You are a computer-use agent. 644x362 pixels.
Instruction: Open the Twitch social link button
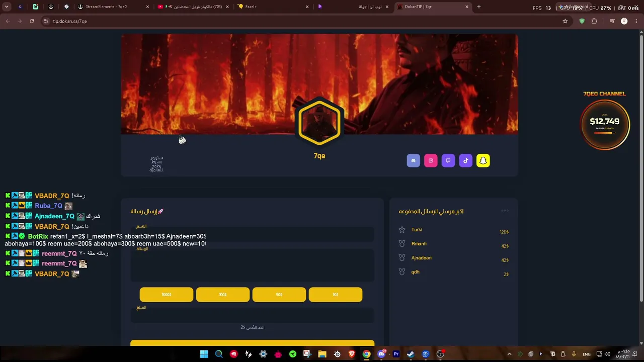(x=448, y=160)
